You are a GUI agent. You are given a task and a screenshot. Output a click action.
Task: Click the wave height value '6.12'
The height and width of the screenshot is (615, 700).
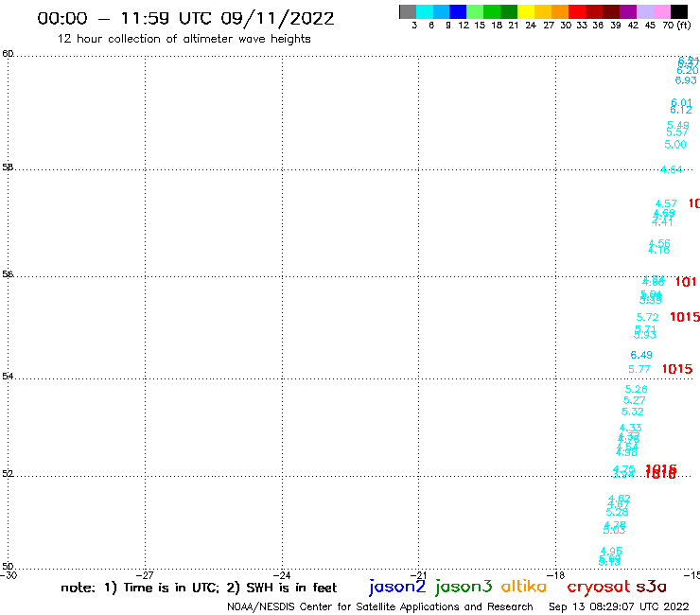click(681, 110)
